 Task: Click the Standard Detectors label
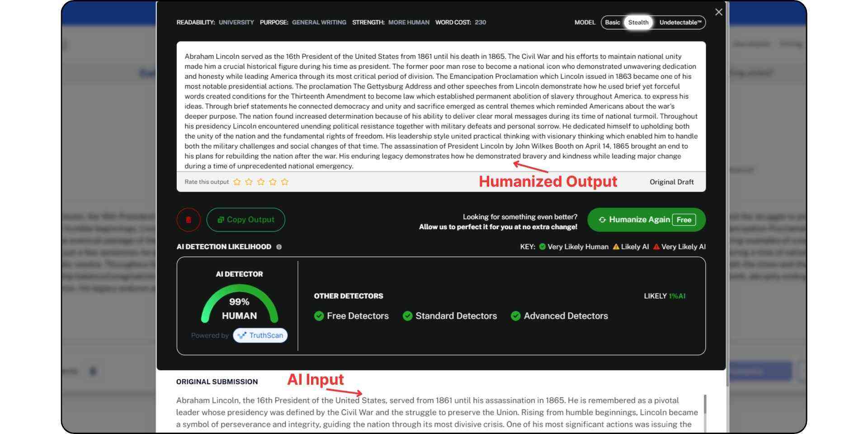[x=456, y=316]
